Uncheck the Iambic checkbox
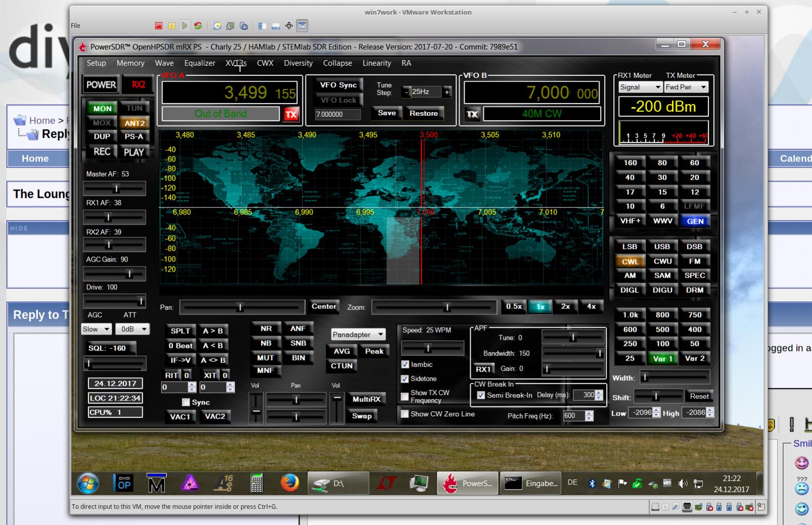This screenshot has width=812, height=525. click(405, 364)
